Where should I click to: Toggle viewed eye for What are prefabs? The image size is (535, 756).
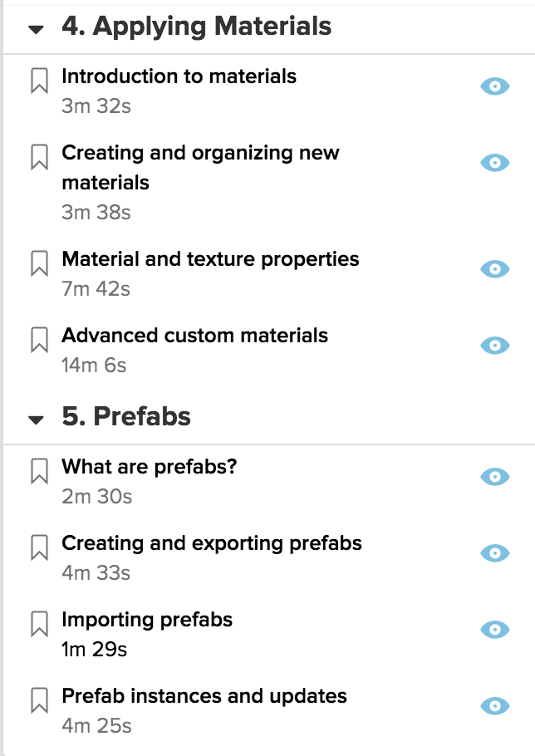click(495, 476)
